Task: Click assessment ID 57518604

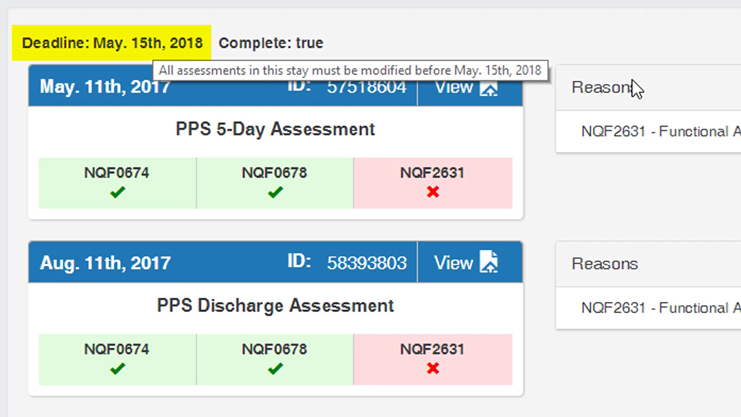Action: tap(366, 87)
